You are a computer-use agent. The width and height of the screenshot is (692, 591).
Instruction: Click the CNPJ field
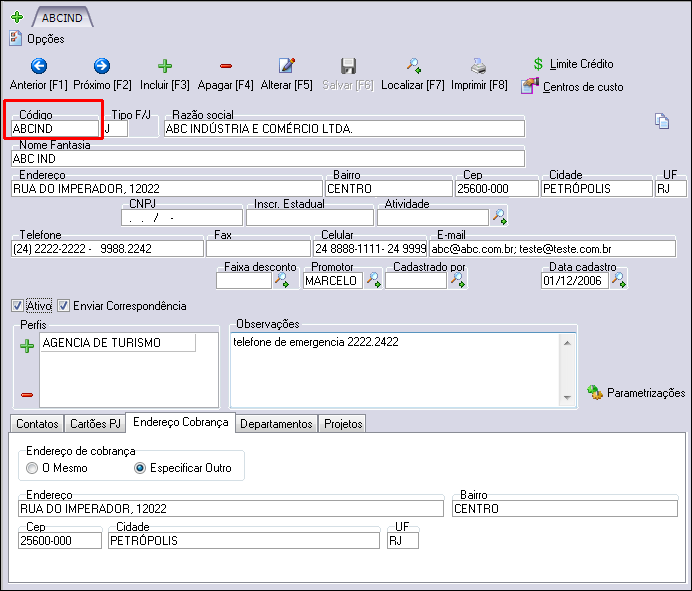(182, 218)
